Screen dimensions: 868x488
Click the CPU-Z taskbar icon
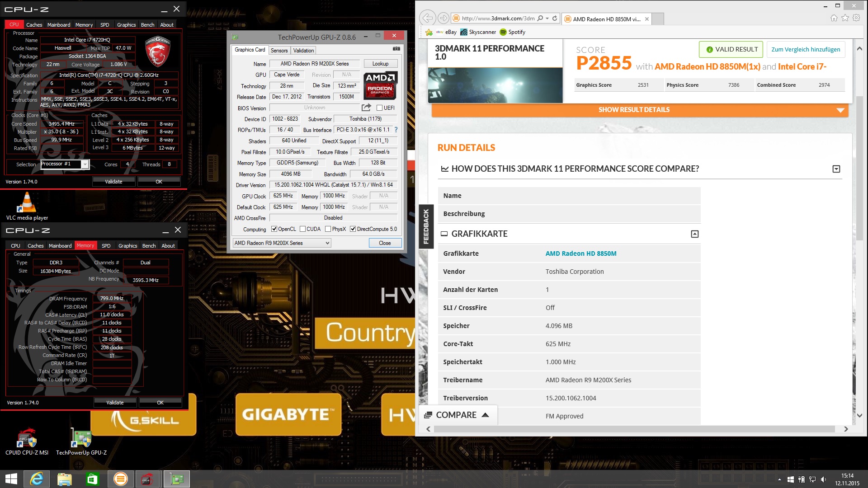pyautogui.click(x=146, y=479)
